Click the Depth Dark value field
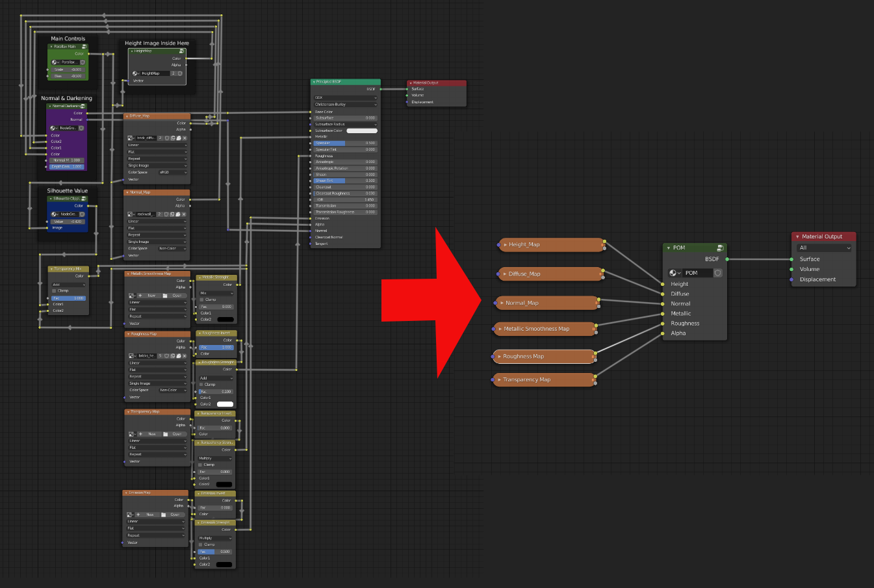 click(x=67, y=166)
